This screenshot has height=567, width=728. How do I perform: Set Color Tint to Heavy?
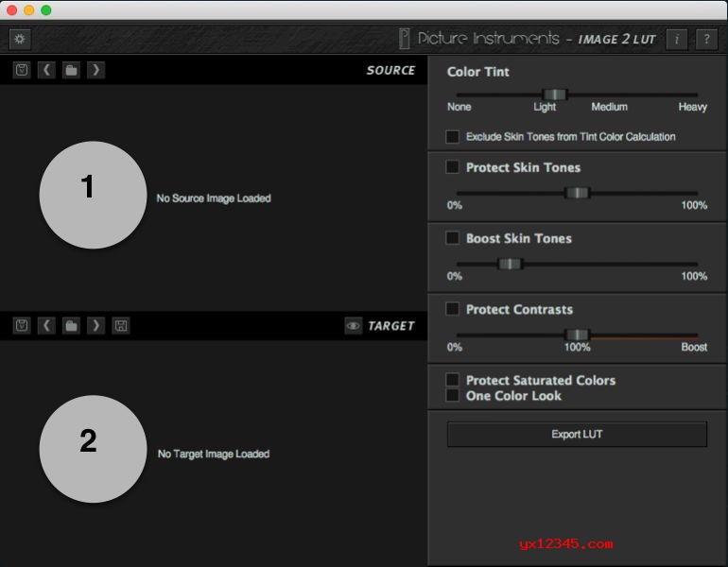[692, 107]
